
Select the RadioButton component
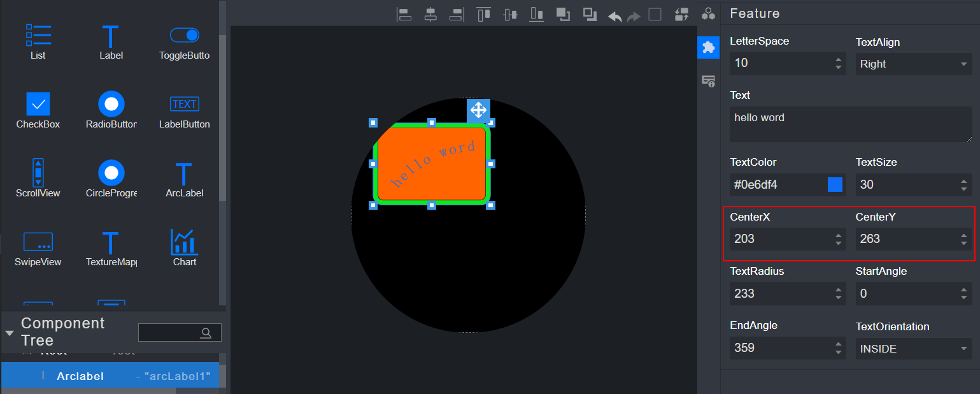tap(111, 110)
